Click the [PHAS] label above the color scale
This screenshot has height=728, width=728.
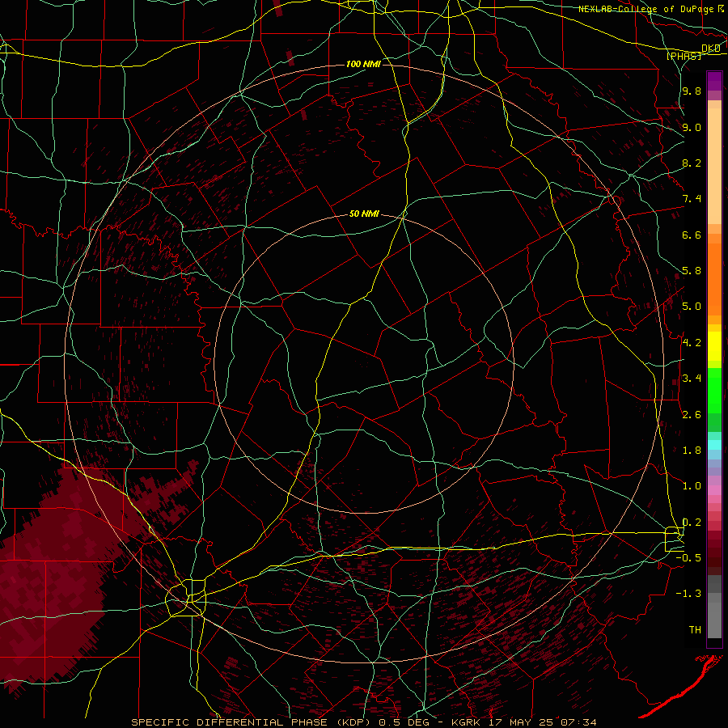[x=684, y=56]
